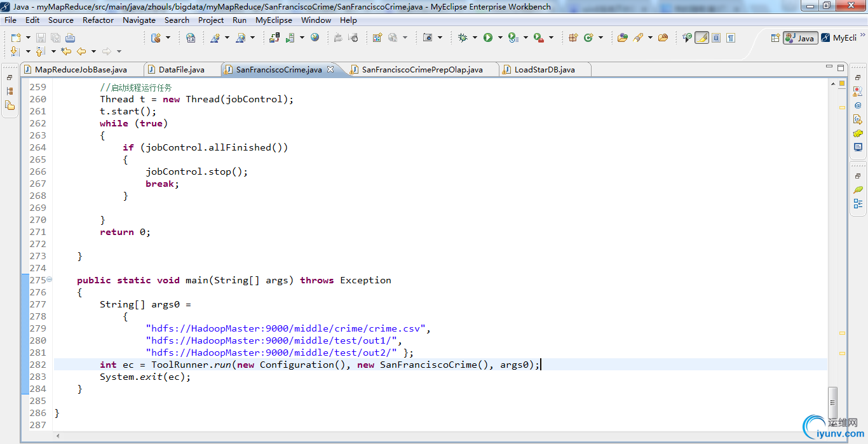Screen dimensions: 868x444
Task: Open the Run button dropdown arrow
Action: coord(500,38)
